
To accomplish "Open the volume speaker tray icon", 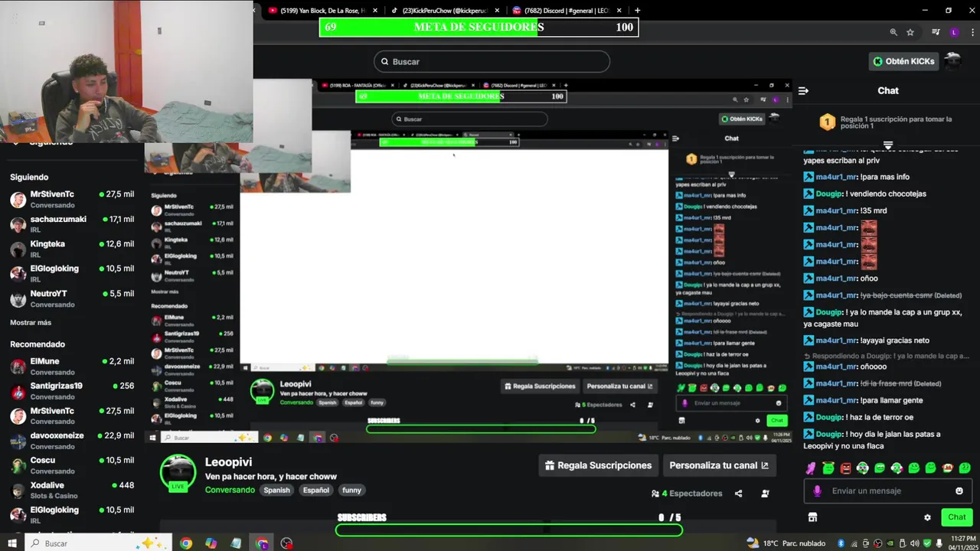I will [x=915, y=543].
